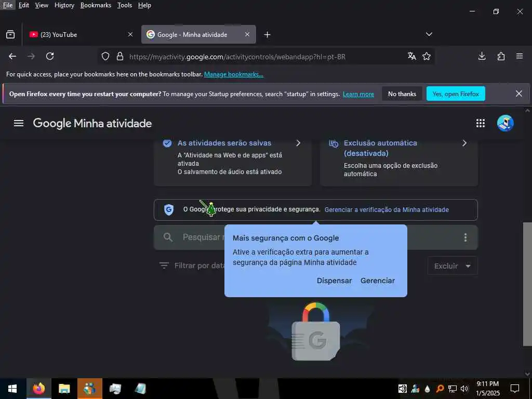Click the No thanks button
Image resolution: width=532 pixels, height=399 pixels.
click(x=402, y=94)
